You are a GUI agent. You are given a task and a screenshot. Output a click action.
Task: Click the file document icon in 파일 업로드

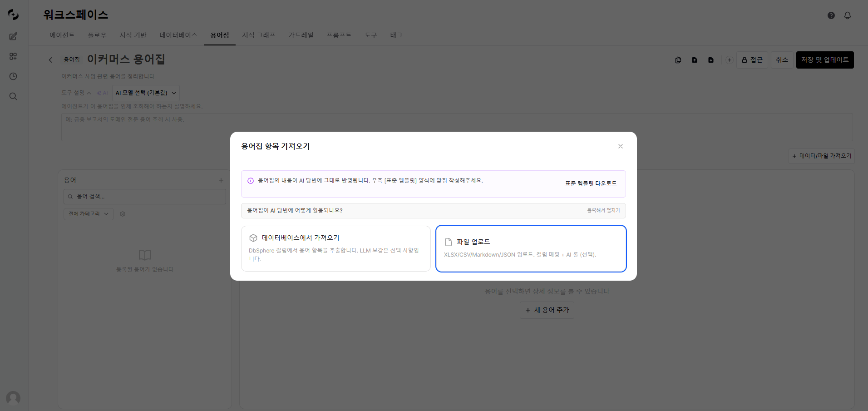(449, 242)
